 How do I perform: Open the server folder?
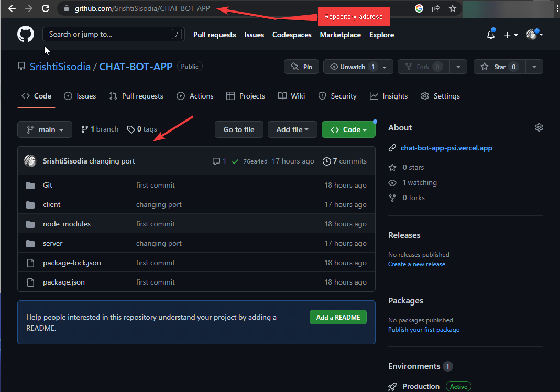click(x=52, y=243)
